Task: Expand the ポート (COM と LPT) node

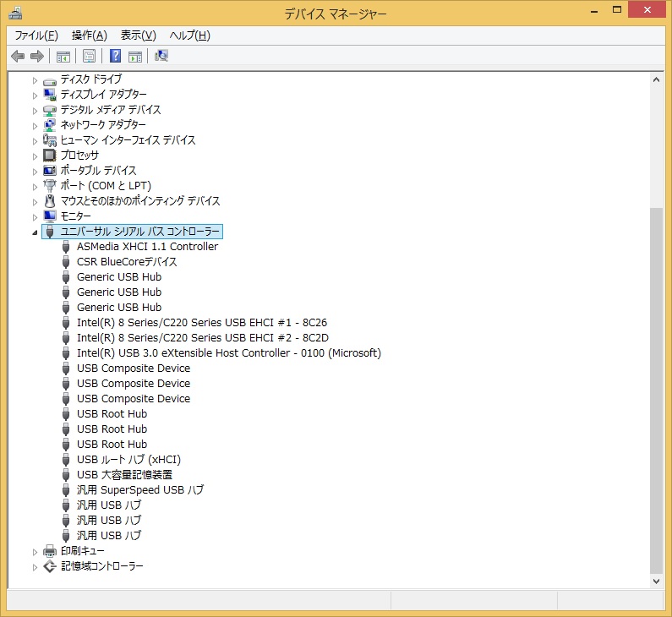Action: tap(35, 187)
